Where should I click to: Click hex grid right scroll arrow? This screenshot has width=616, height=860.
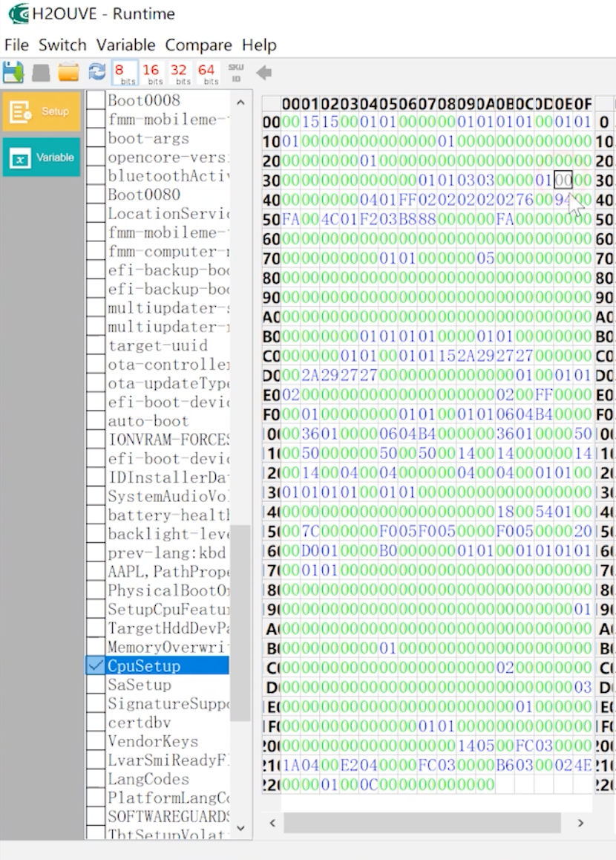point(581,823)
